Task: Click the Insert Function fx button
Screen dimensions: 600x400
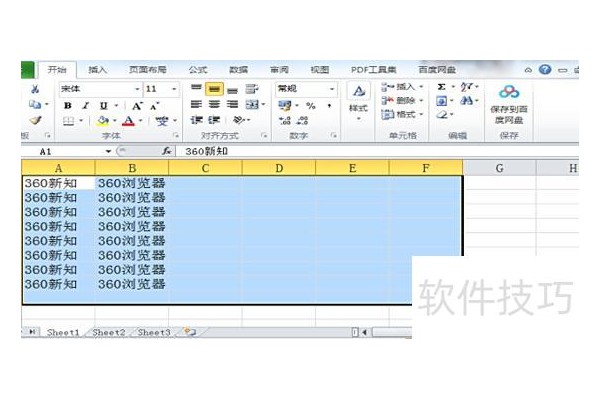Action: tap(166, 151)
